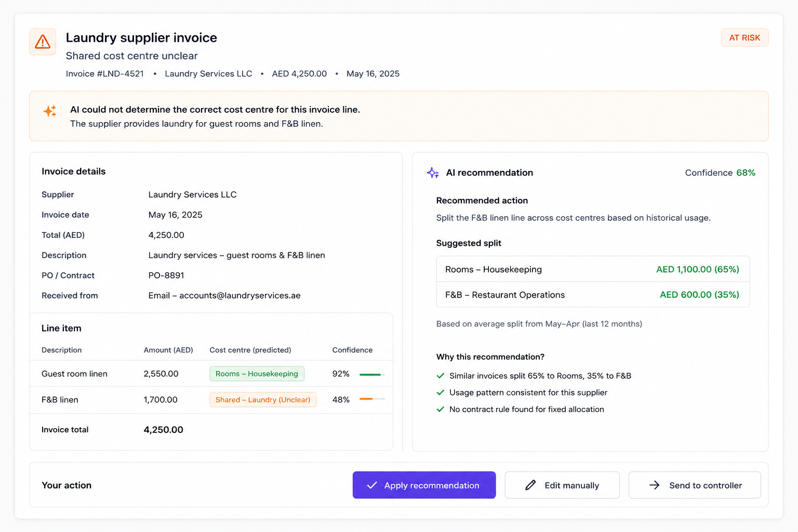Click the orange warning triangle icon
The width and height of the screenshot is (798, 532).
click(x=43, y=42)
